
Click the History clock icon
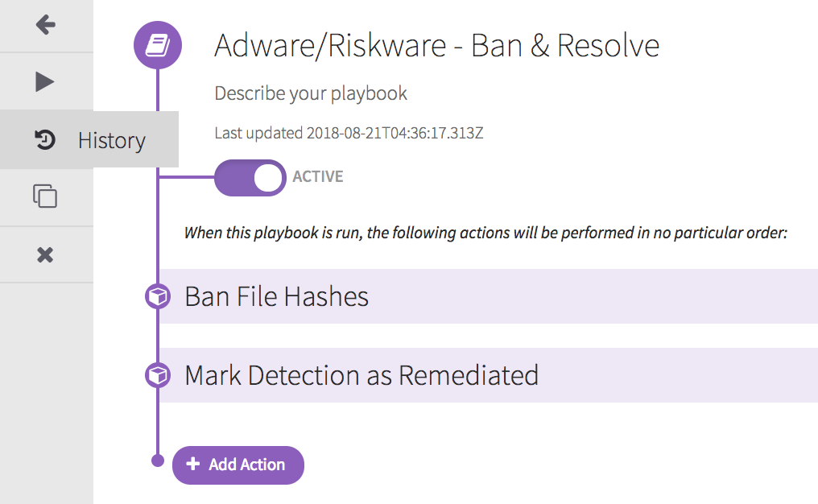tap(45, 140)
